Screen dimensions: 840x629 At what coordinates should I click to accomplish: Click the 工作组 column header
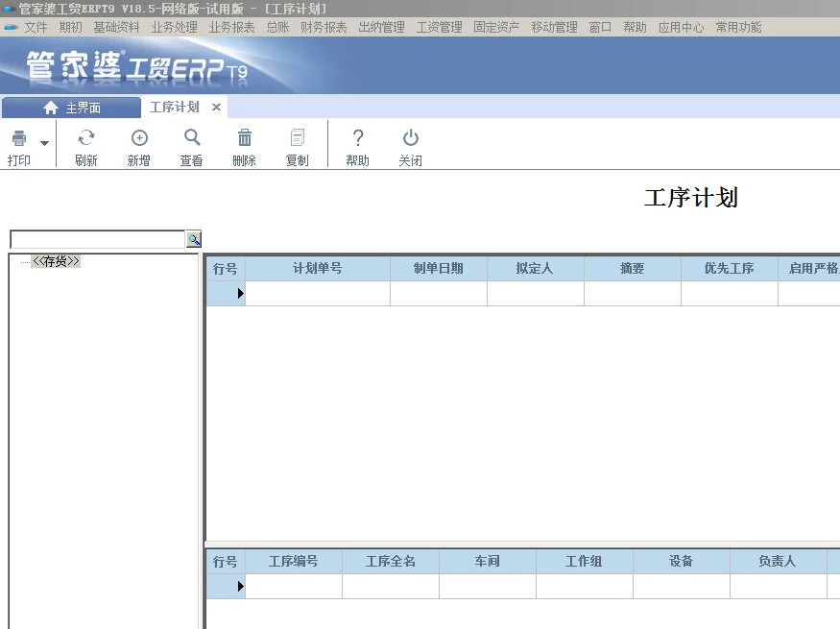[584, 562]
